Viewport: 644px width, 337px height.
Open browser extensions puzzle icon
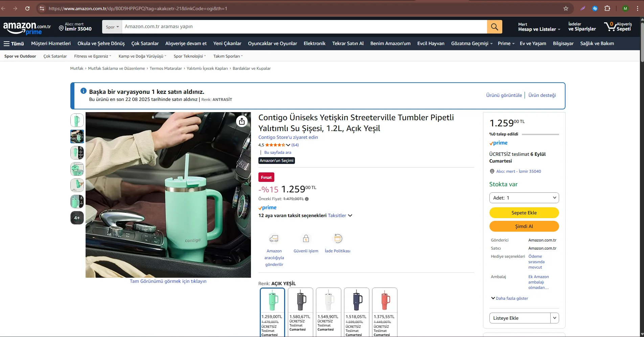point(607,8)
